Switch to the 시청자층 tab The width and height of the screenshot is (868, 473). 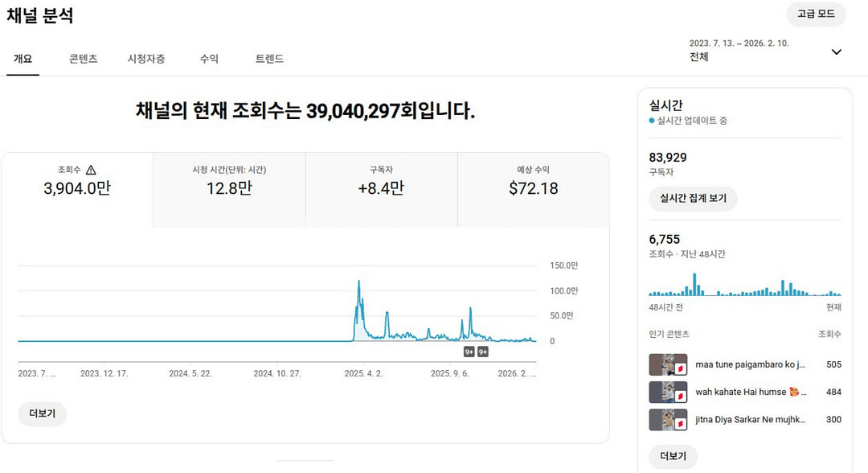(x=146, y=59)
